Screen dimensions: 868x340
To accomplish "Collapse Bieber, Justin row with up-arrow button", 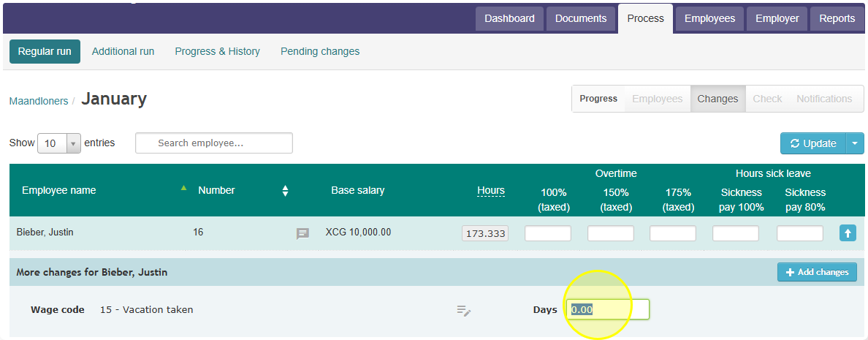I will (x=848, y=233).
